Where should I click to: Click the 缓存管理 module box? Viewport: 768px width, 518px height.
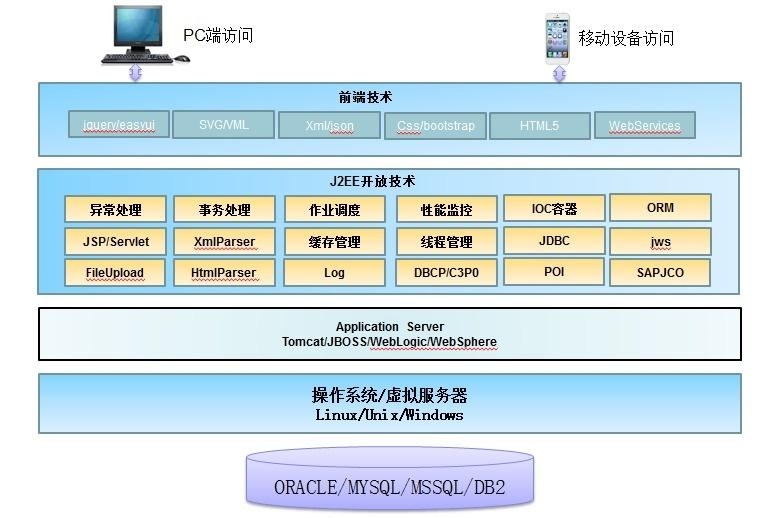[x=334, y=242]
